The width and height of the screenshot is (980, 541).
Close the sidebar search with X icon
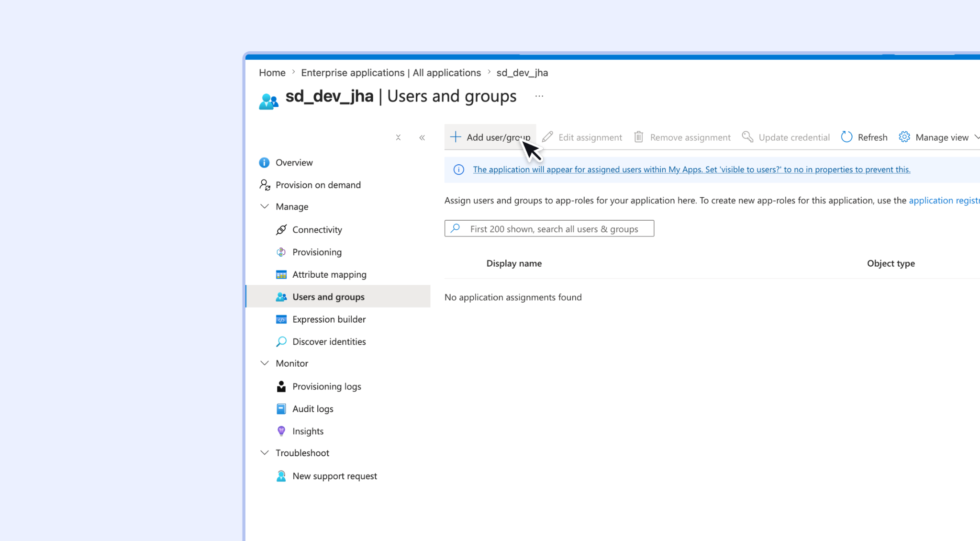(398, 138)
